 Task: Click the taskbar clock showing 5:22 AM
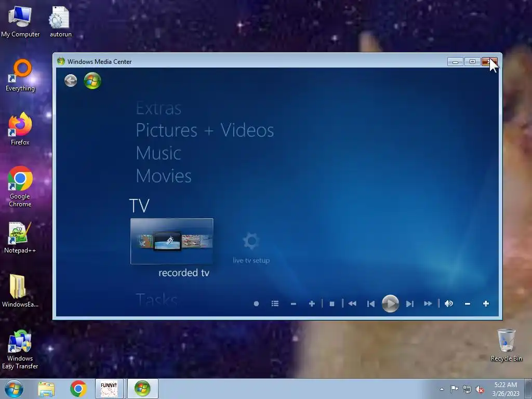tap(506, 389)
